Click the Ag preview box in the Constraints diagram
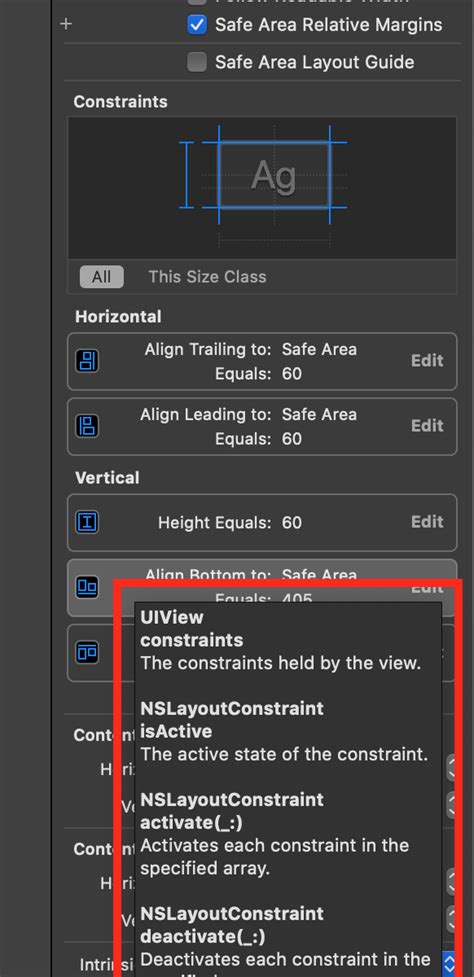The width and height of the screenshot is (474, 977). coord(274,175)
